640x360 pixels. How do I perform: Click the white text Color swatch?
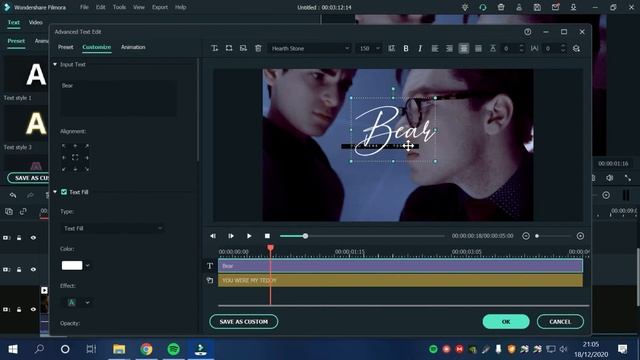pos(72,266)
